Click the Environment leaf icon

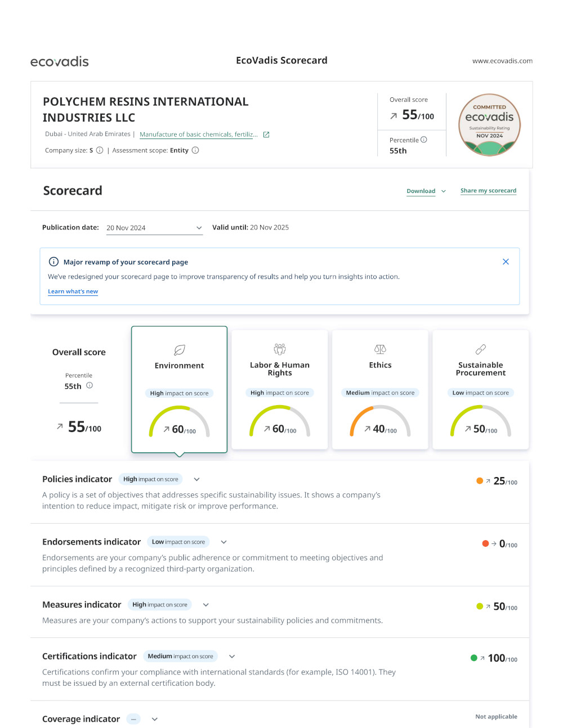coord(180,350)
